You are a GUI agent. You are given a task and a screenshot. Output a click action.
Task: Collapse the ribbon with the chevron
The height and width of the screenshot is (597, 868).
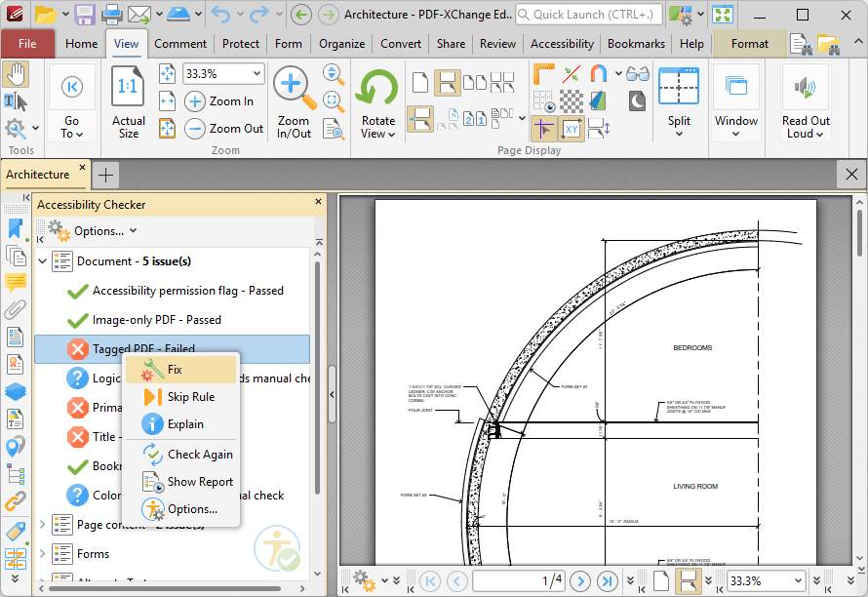tap(857, 42)
